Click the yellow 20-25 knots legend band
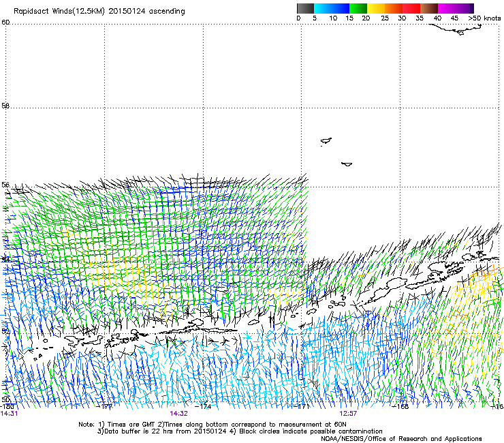This screenshot has height=443, width=504. (376, 8)
